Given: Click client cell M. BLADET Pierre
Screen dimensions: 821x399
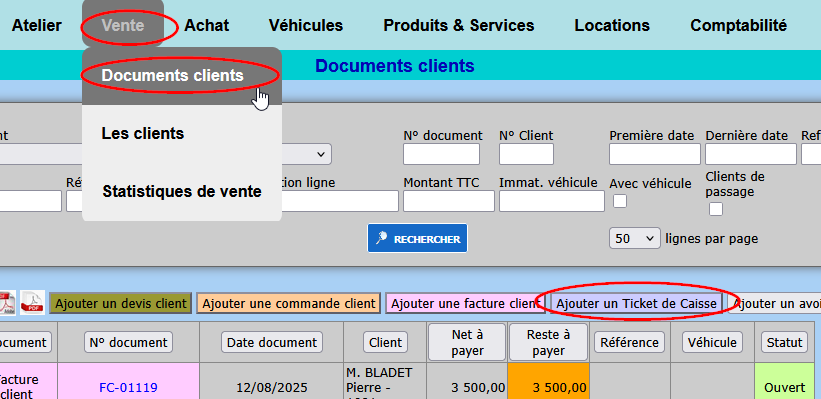Looking at the screenshot, I should point(384,381).
